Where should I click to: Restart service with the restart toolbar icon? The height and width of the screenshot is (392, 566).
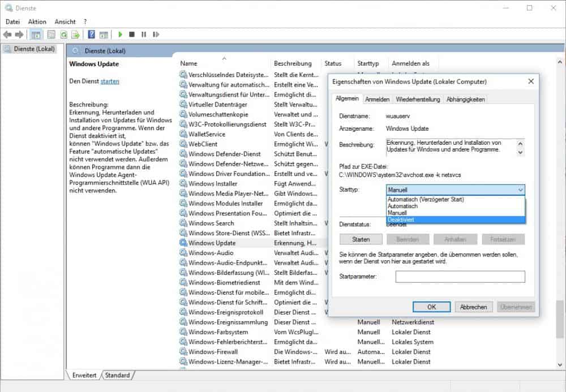(156, 35)
